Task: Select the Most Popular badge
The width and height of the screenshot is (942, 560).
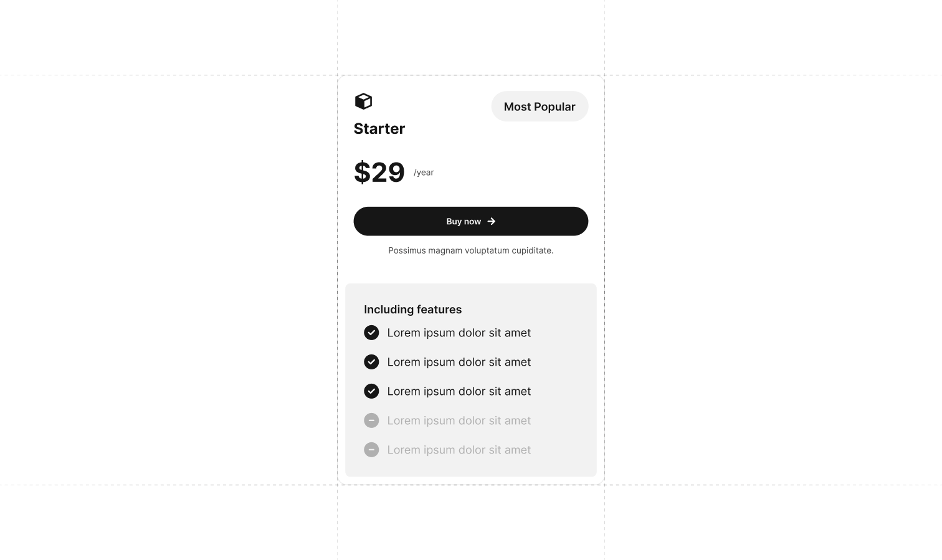Action: (x=540, y=107)
